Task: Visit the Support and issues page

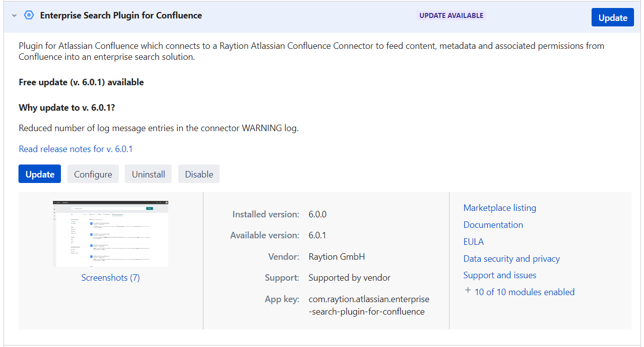Action: coord(500,275)
